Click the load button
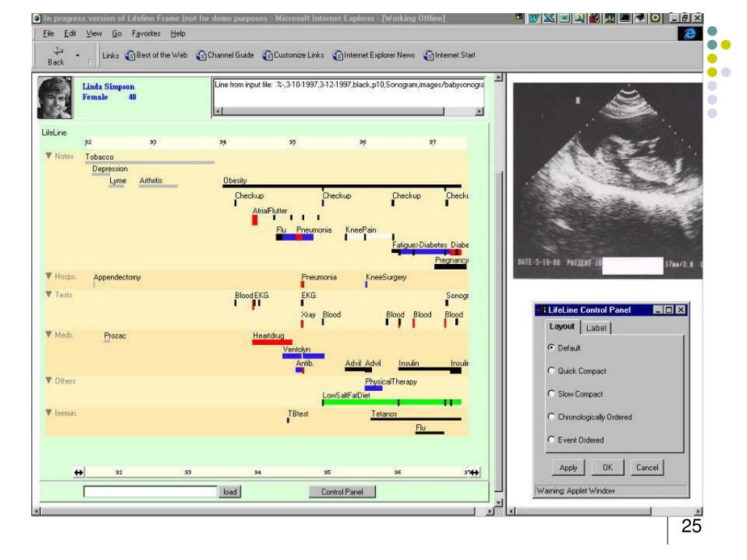The image size is (747, 560). point(230,492)
